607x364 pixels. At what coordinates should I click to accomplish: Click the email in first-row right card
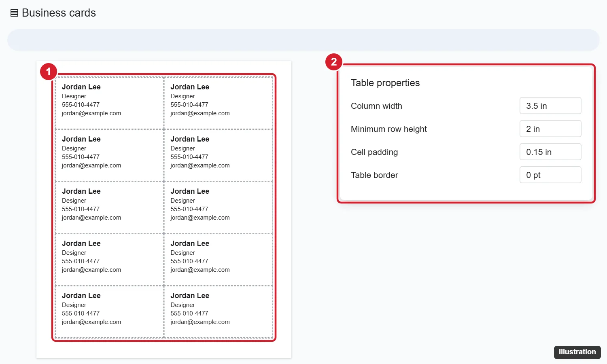[x=200, y=113]
